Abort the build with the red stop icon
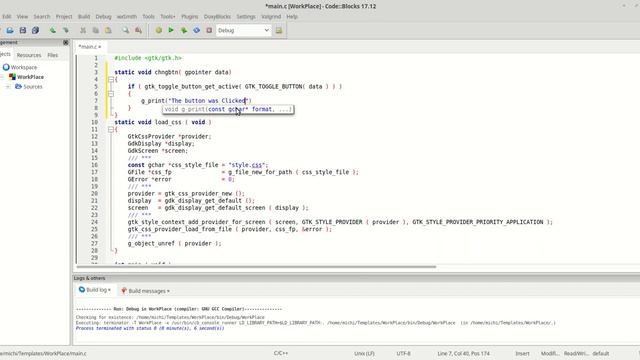The height and width of the screenshot is (360, 640). pos(209,30)
